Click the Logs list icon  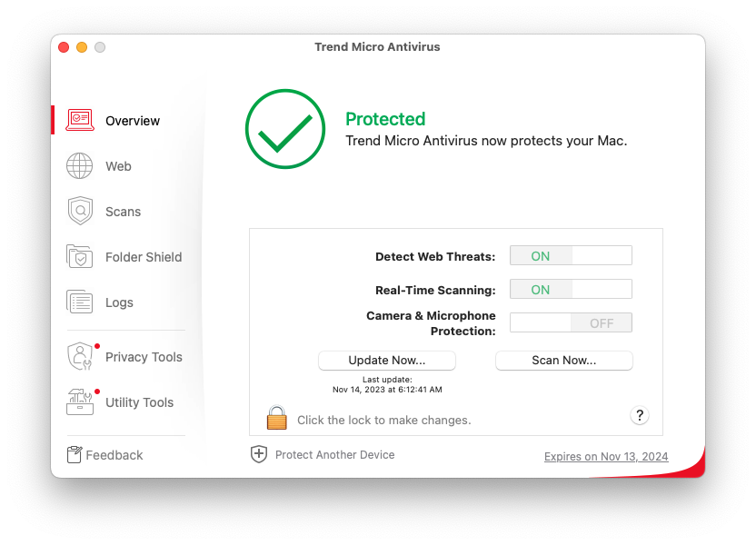80,302
